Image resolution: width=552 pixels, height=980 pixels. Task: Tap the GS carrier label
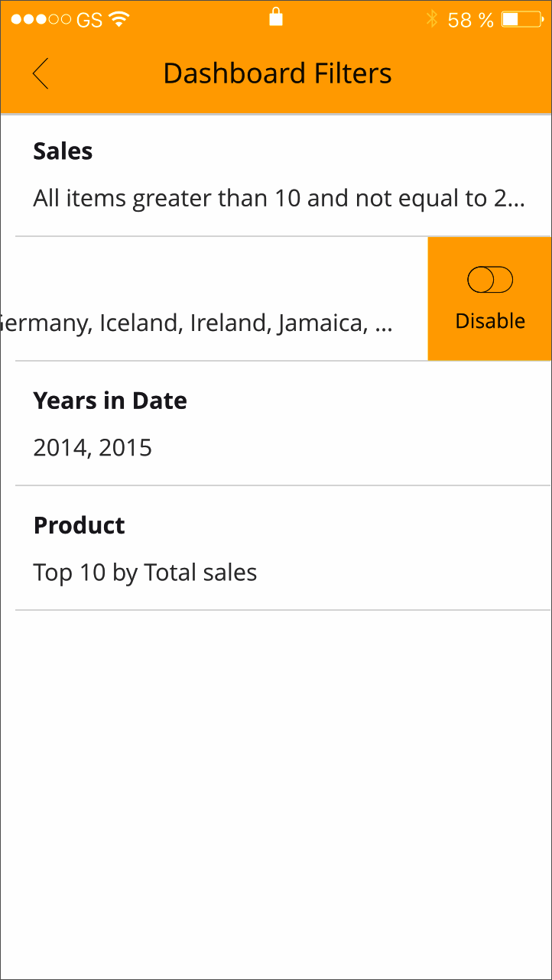[89, 20]
